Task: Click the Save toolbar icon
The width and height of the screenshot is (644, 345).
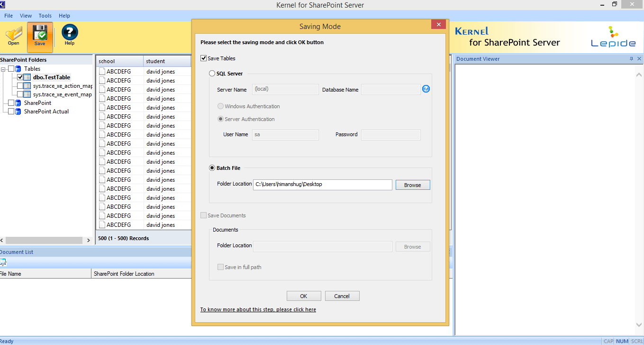Action: pyautogui.click(x=40, y=37)
